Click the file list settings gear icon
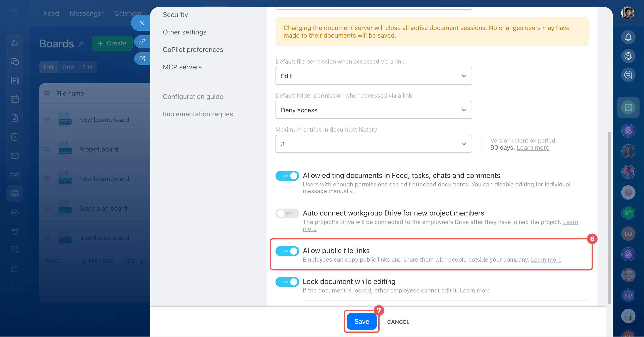This screenshot has width=644, height=337. (x=47, y=93)
